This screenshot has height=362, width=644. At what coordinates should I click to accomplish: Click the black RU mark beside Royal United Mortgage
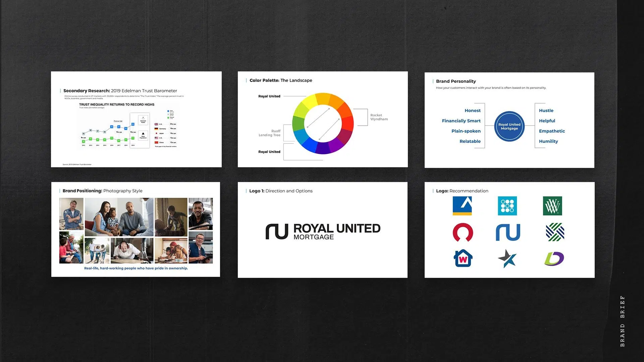[x=277, y=232]
